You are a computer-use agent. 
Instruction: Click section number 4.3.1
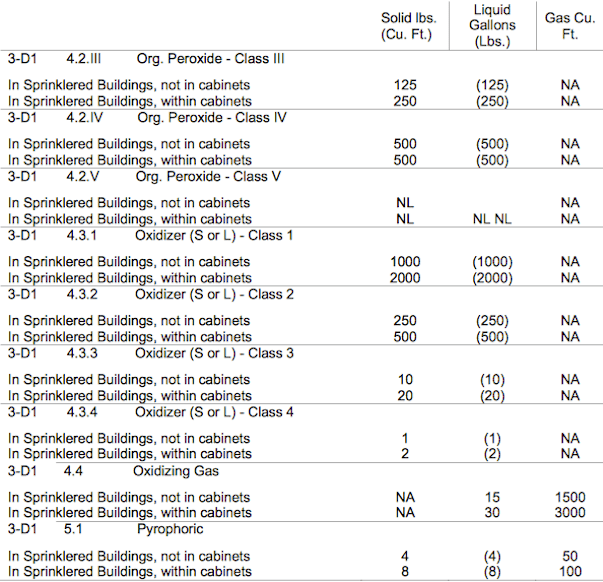[x=82, y=235]
